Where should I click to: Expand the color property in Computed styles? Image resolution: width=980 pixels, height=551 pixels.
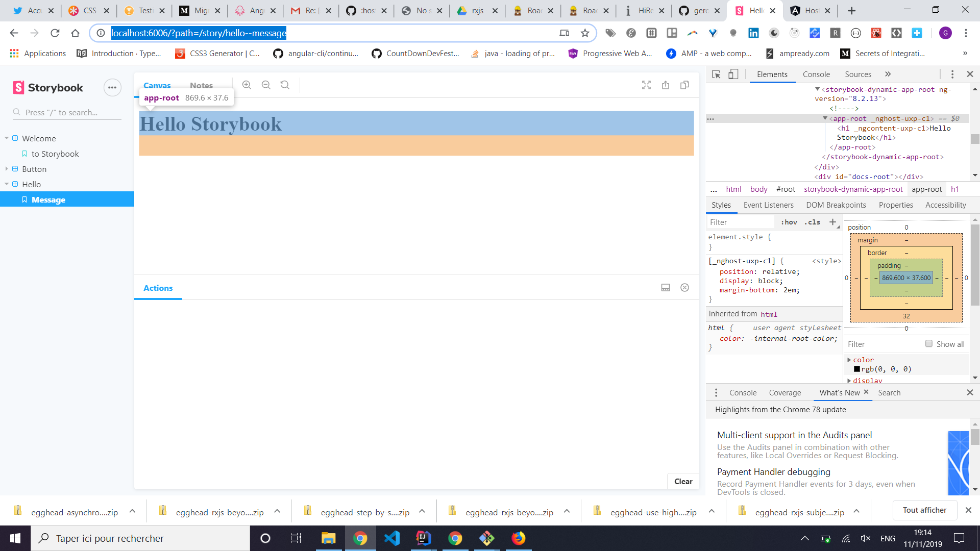pos(850,360)
